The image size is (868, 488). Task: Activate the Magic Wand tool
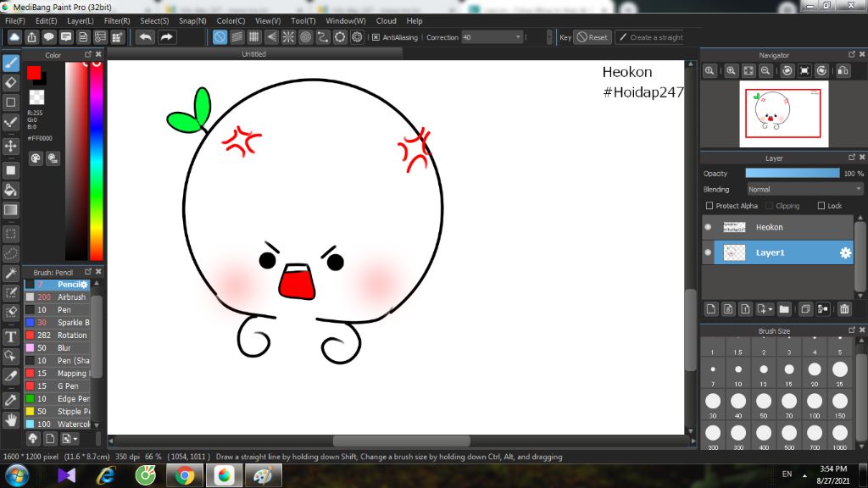11,274
